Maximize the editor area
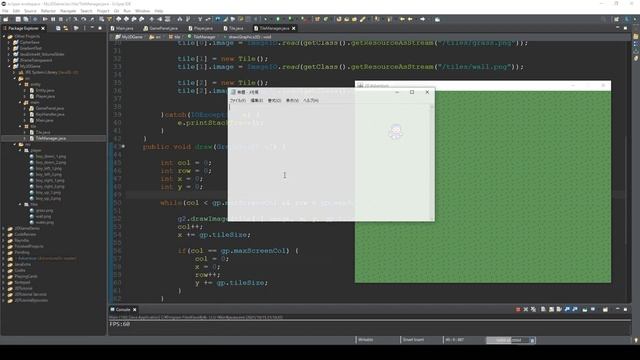Screen dimensions: 640x360 tap(625, 28)
